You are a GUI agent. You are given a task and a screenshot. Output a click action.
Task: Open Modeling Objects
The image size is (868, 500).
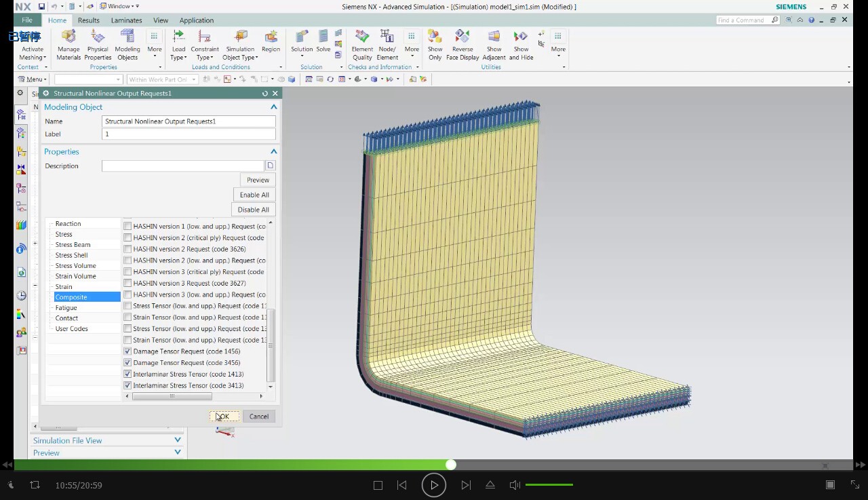point(127,45)
